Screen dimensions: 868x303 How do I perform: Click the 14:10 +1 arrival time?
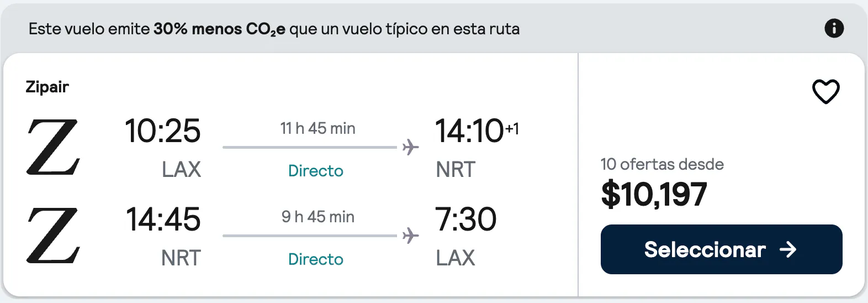tap(477, 131)
